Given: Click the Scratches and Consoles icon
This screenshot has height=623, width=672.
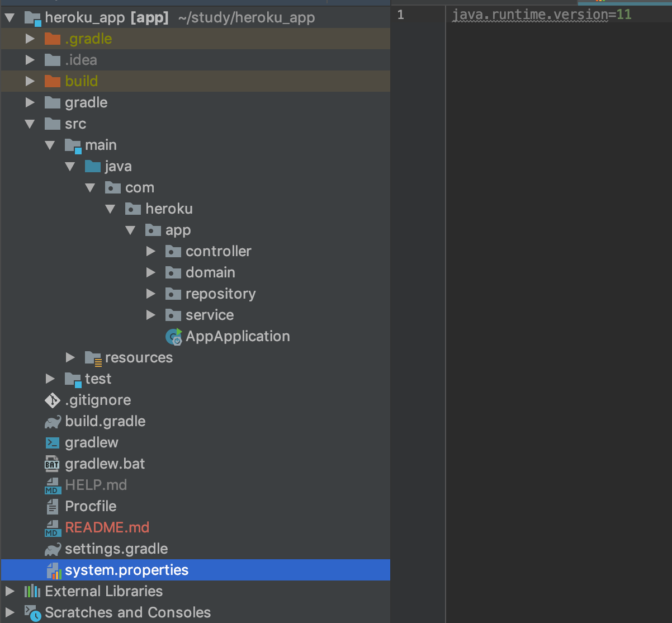Looking at the screenshot, I should coord(32,613).
